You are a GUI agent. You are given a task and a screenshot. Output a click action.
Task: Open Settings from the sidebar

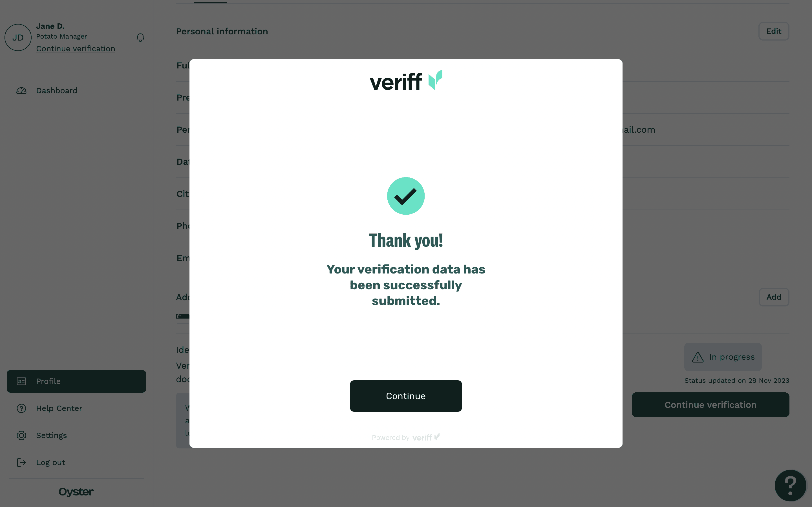(x=51, y=435)
